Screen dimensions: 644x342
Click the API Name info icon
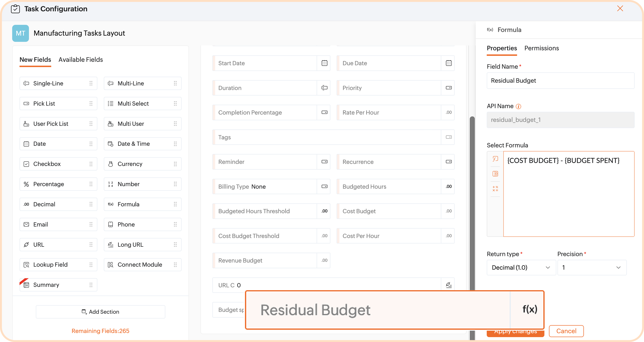click(518, 106)
